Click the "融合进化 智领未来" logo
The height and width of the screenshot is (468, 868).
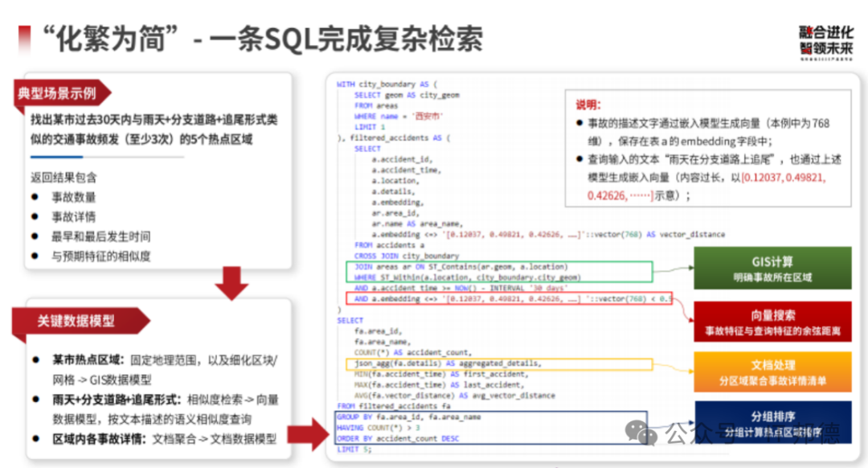tap(826, 42)
